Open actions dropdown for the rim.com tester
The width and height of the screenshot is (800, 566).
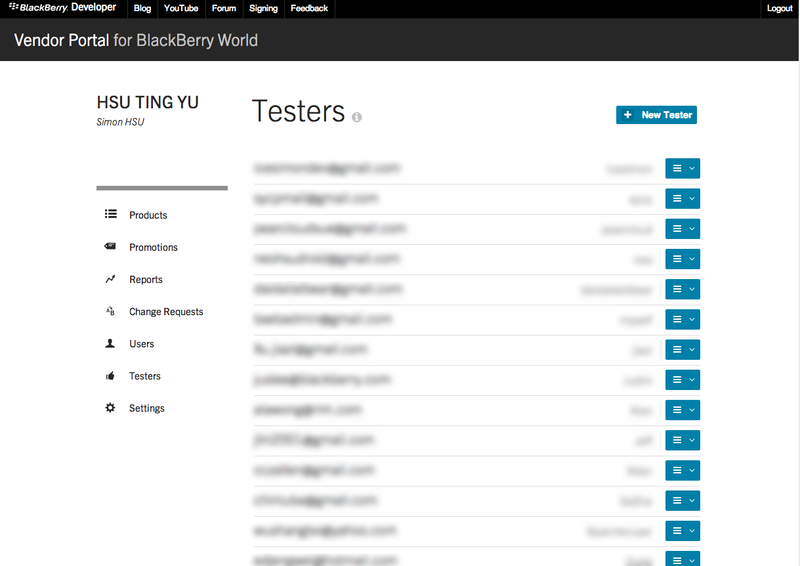683,410
